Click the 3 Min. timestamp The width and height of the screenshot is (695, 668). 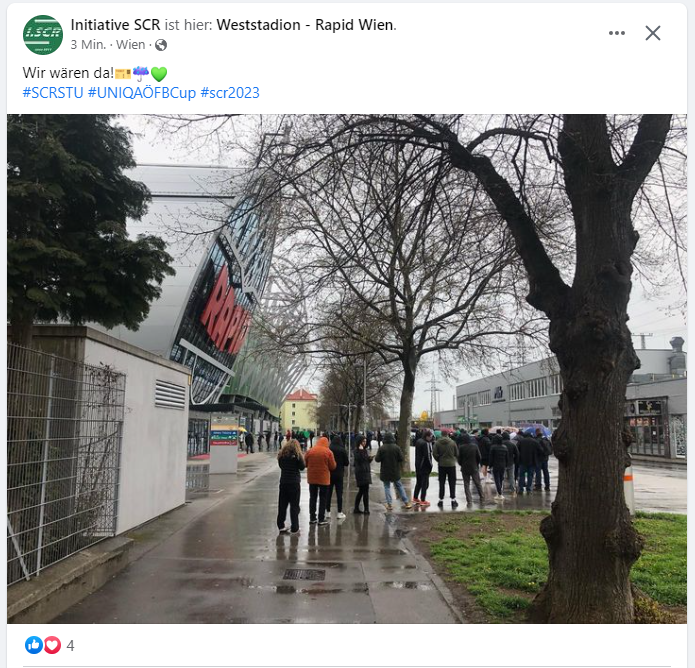[x=88, y=45]
